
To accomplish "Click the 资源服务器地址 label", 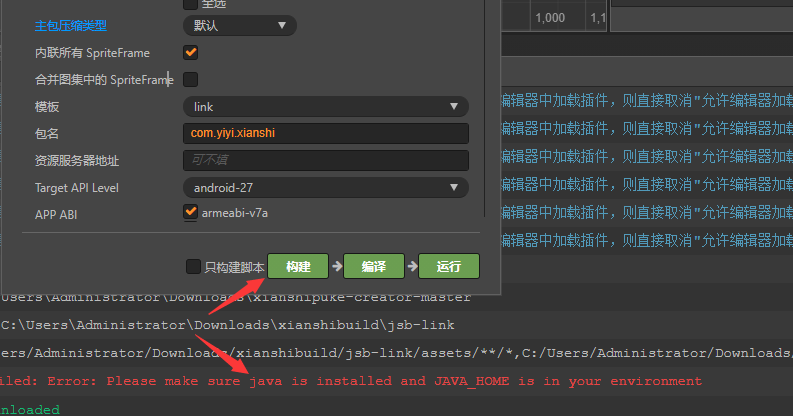I will (76, 161).
